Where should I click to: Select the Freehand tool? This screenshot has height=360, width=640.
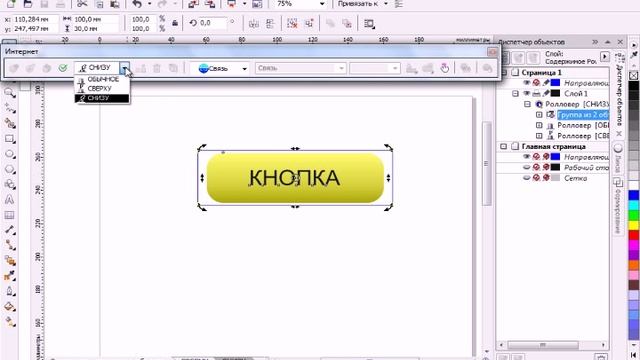coord(10,109)
